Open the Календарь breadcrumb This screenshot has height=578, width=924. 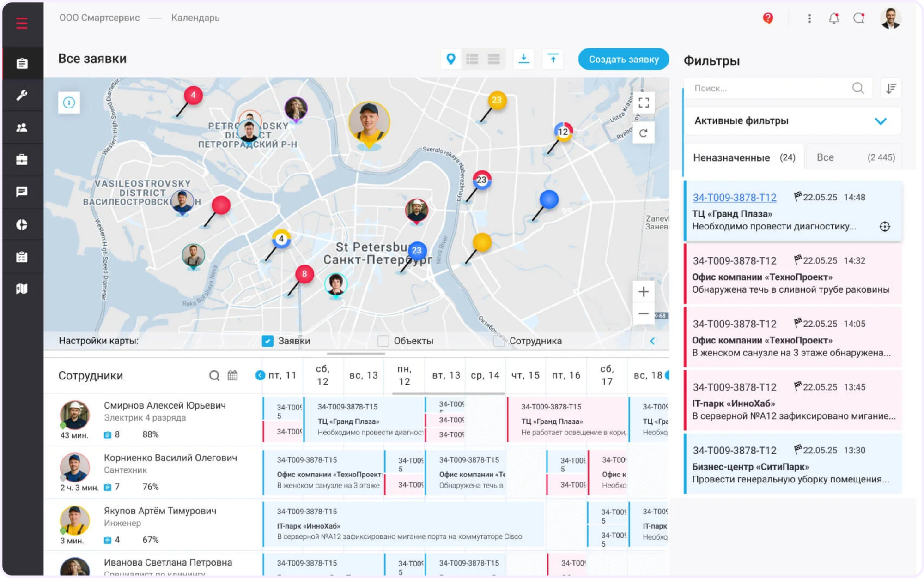click(x=195, y=18)
